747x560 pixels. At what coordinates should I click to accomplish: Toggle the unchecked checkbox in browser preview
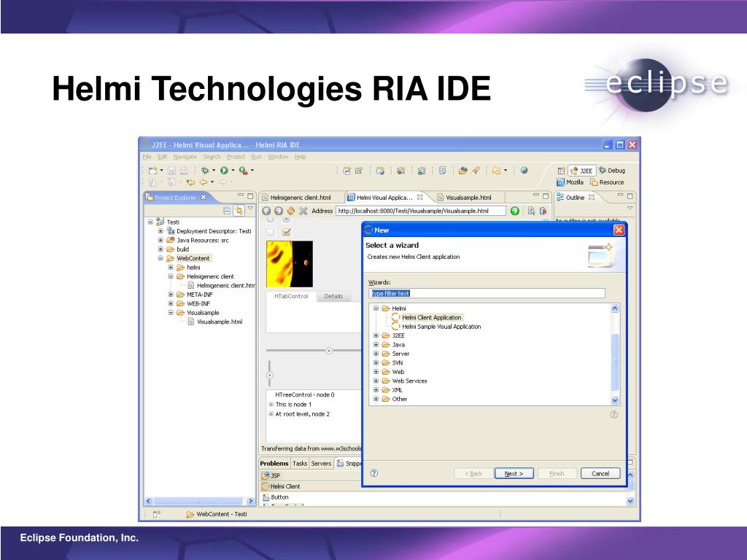click(x=270, y=232)
